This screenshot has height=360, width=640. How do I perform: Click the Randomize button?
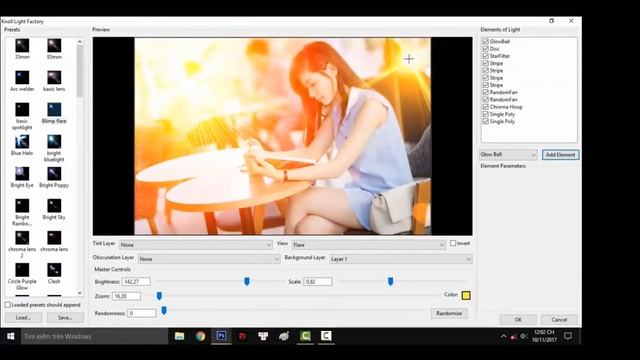(x=449, y=313)
